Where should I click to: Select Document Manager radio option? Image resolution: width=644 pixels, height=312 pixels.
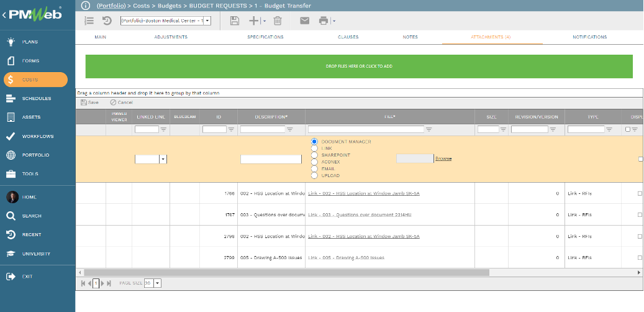tap(315, 142)
